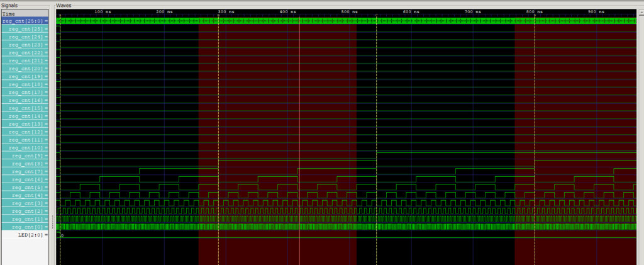Select signal reg_cnt[10]
This screenshot has height=265, width=644.
pyautogui.click(x=25, y=148)
